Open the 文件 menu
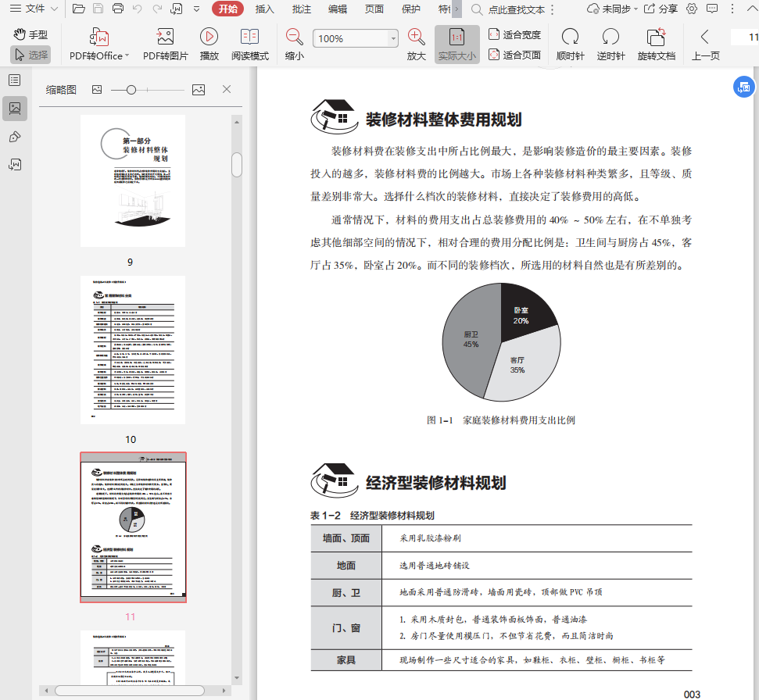Image resolution: width=759 pixels, height=700 pixels. (34, 9)
